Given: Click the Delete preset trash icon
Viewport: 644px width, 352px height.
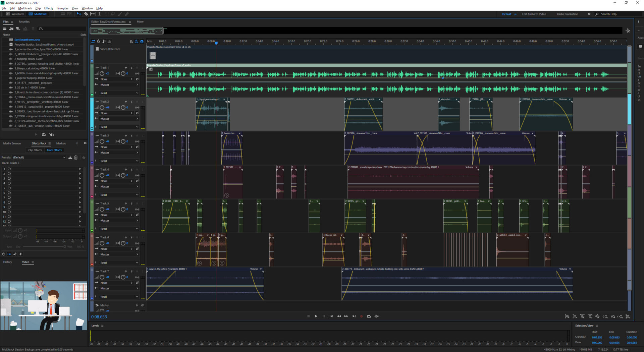Looking at the screenshot, I should (76, 158).
